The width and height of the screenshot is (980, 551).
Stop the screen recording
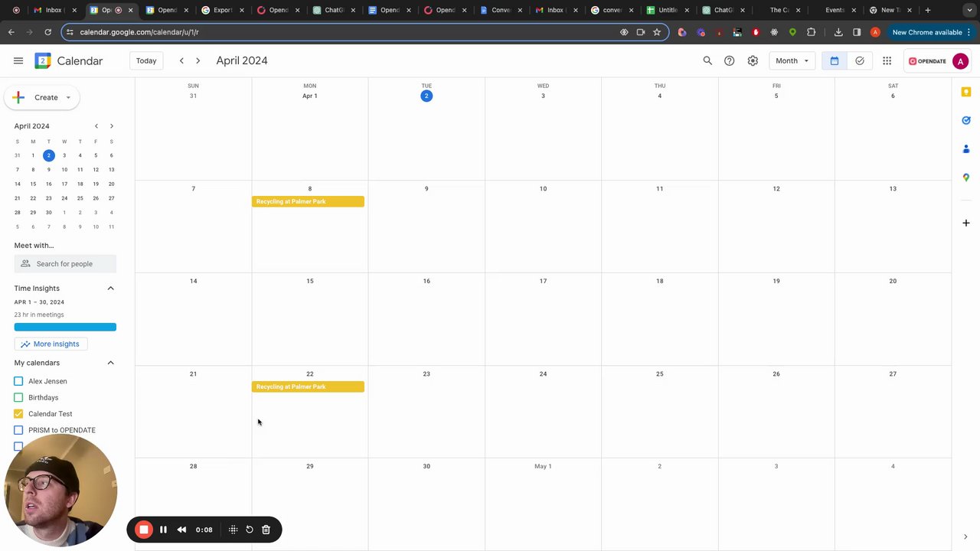point(144,530)
